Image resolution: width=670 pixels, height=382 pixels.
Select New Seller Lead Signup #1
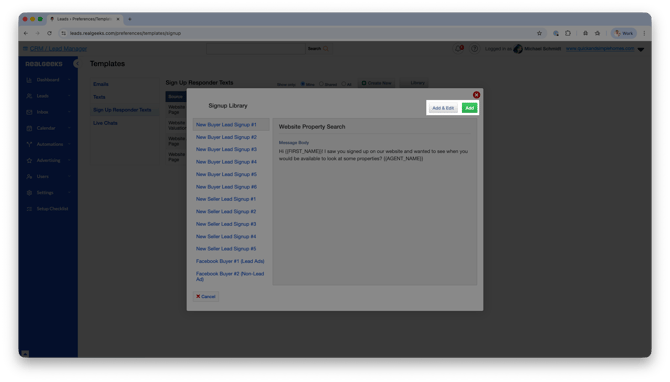click(226, 199)
